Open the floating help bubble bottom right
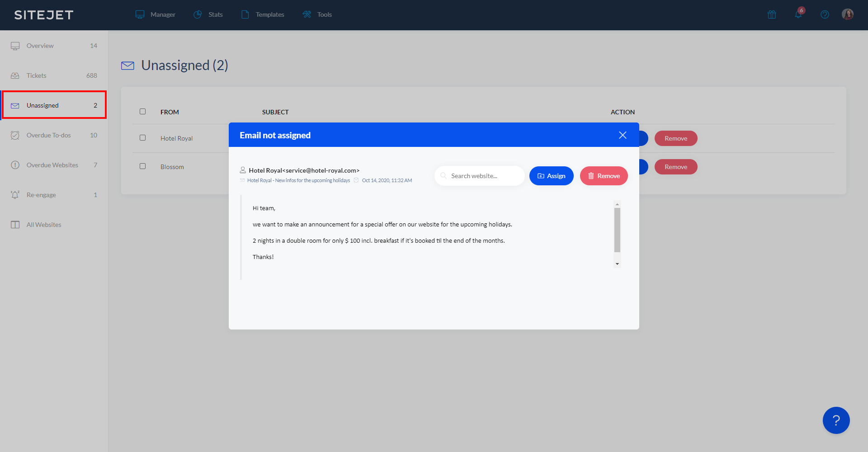The image size is (868, 452). click(836, 420)
